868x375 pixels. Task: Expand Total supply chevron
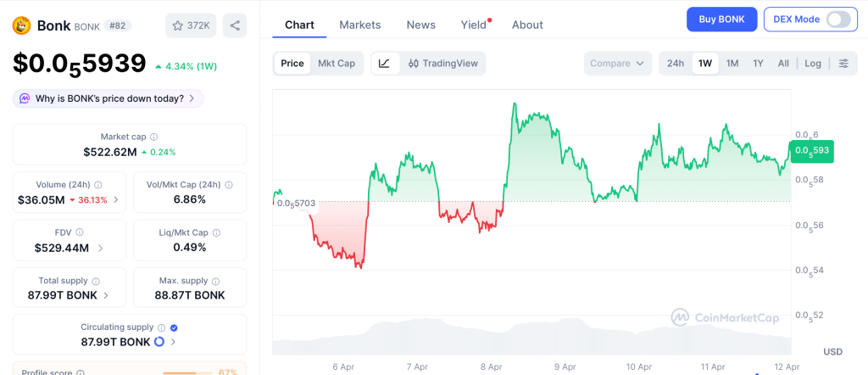[x=106, y=295]
